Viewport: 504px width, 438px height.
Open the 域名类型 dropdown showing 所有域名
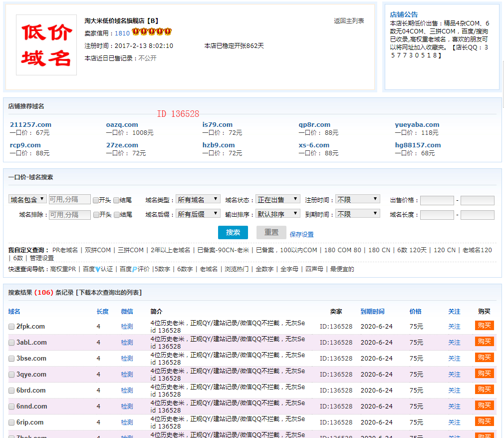[198, 199]
